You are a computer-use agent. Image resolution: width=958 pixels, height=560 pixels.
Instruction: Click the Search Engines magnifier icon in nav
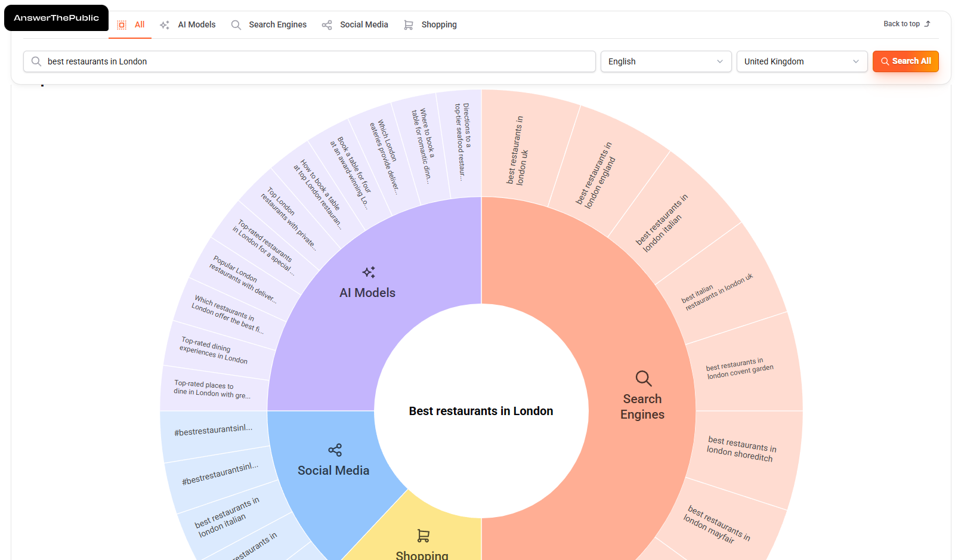click(x=236, y=25)
